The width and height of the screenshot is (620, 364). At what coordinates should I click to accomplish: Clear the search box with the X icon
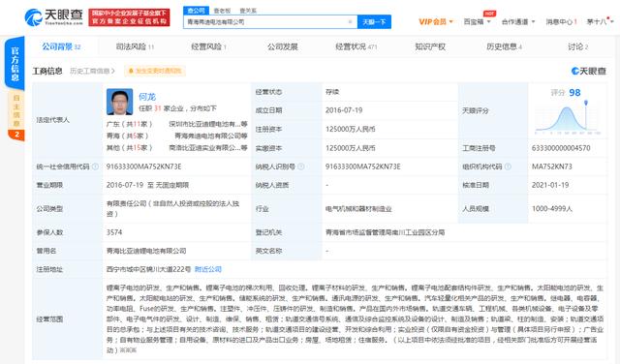tap(350, 21)
